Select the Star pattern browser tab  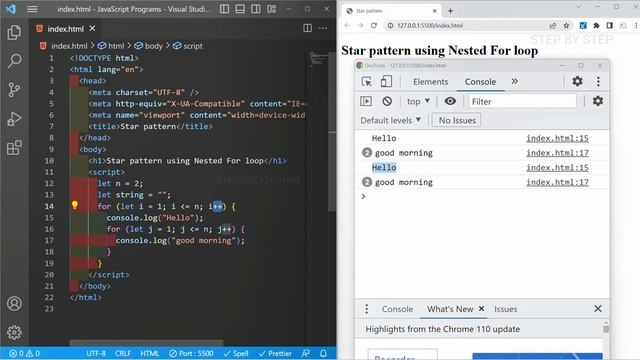[x=390, y=11]
